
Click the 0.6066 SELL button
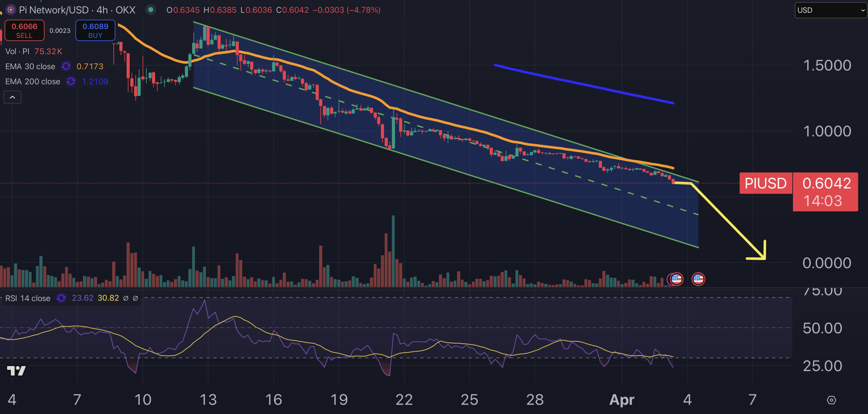click(x=24, y=30)
